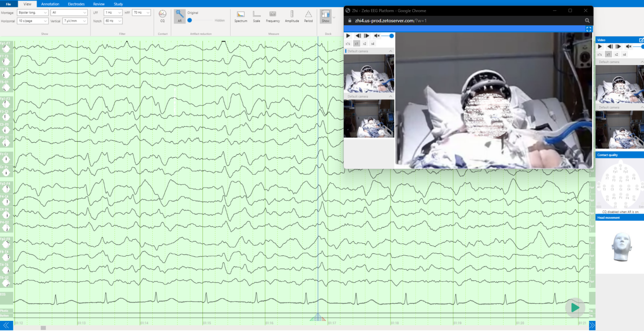This screenshot has width=644, height=331.
Task: Step forward one video frame
Action: click(x=366, y=36)
